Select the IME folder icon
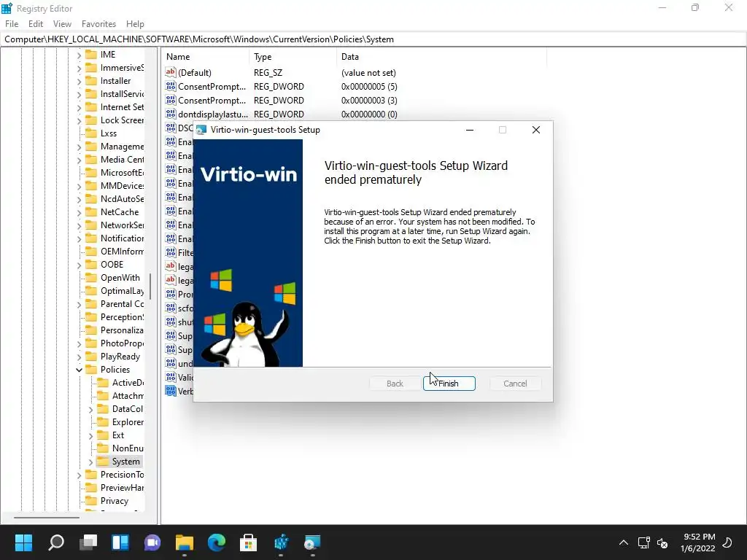747x560 pixels. pyautogui.click(x=91, y=54)
